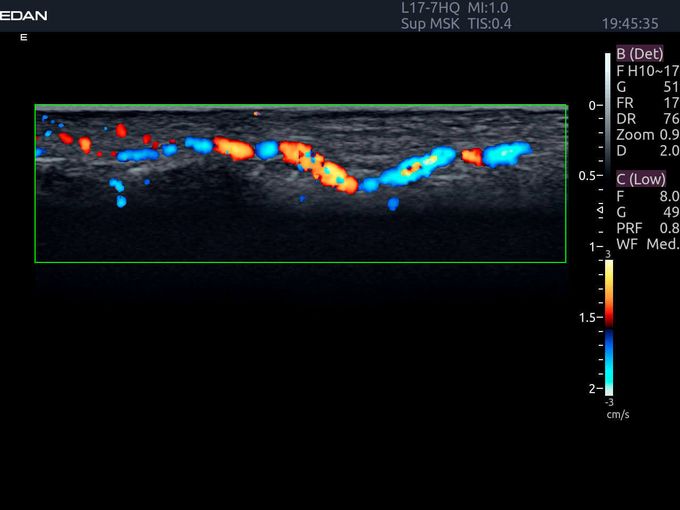Click the Zoom 0.9 parameter
Screen dimensions: 680x510
click(648, 135)
